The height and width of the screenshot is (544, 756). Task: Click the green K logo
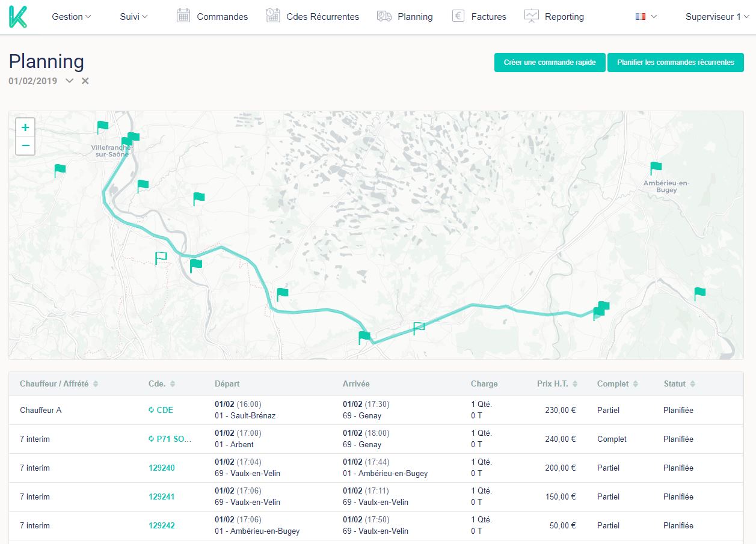click(18, 16)
